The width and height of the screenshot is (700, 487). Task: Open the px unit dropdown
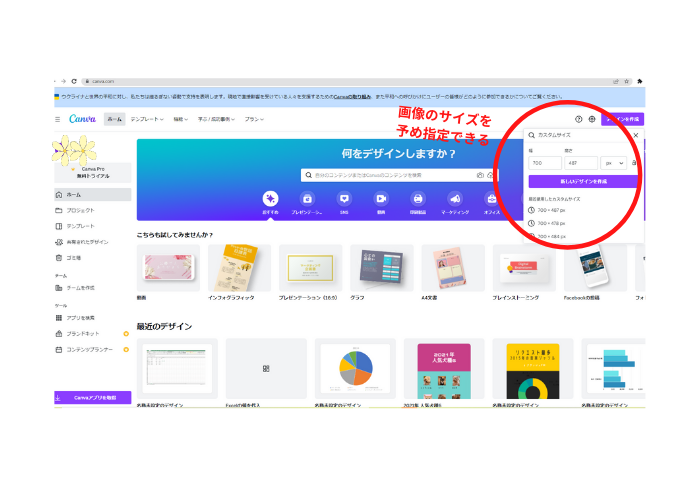coord(614,163)
